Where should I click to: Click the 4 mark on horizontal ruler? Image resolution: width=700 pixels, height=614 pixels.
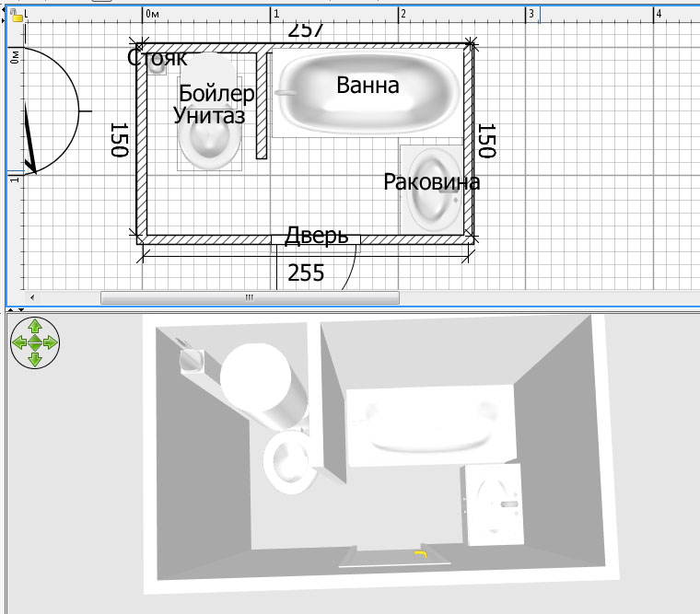[x=659, y=14]
